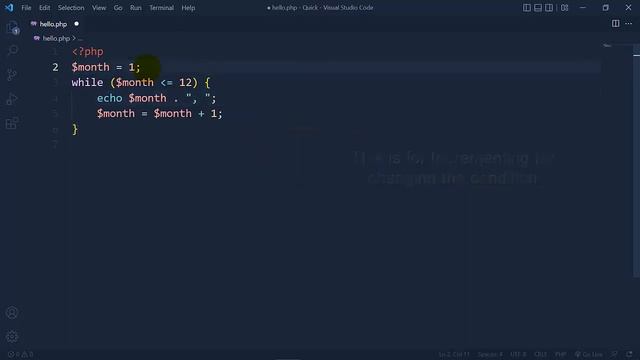This screenshot has width=640, height=360.
Task: Click the '<?php' opening tag
Action: 88,52
